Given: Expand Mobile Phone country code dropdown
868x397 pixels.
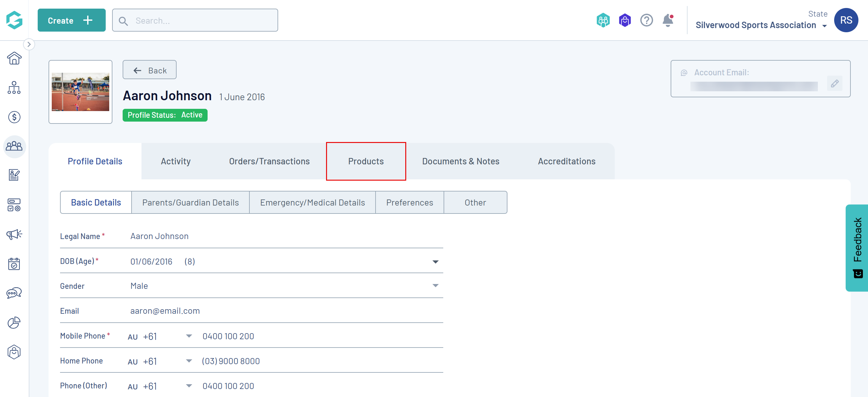Looking at the screenshot, I should [189, 336].
